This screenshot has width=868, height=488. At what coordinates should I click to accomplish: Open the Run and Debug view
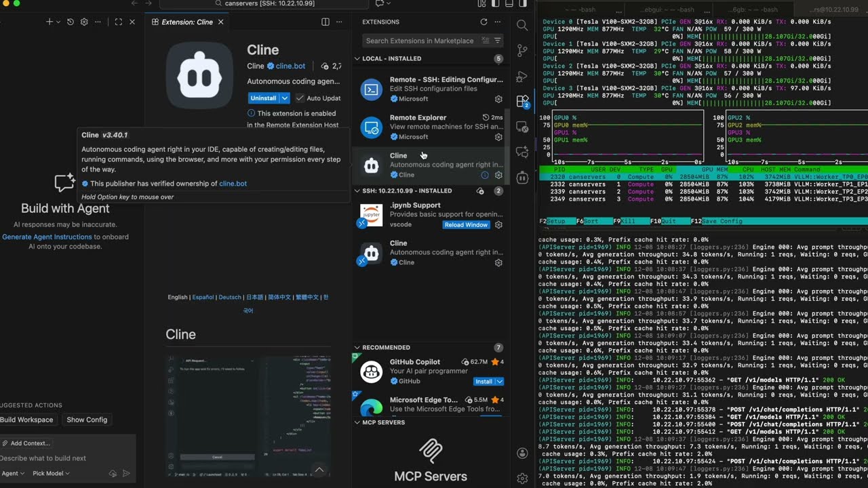[x=522, y=76]
